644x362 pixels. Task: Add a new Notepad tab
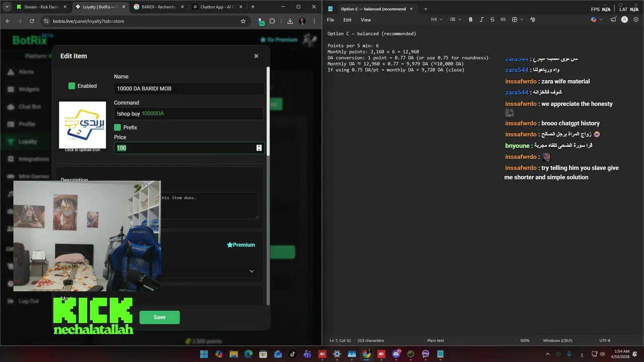426,9
